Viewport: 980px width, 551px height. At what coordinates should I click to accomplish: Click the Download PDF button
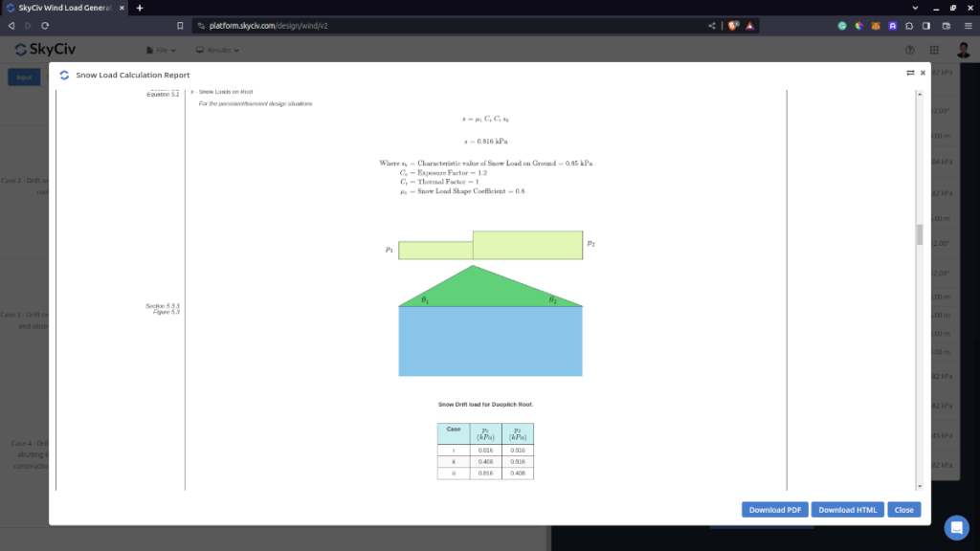pos(774,510)
